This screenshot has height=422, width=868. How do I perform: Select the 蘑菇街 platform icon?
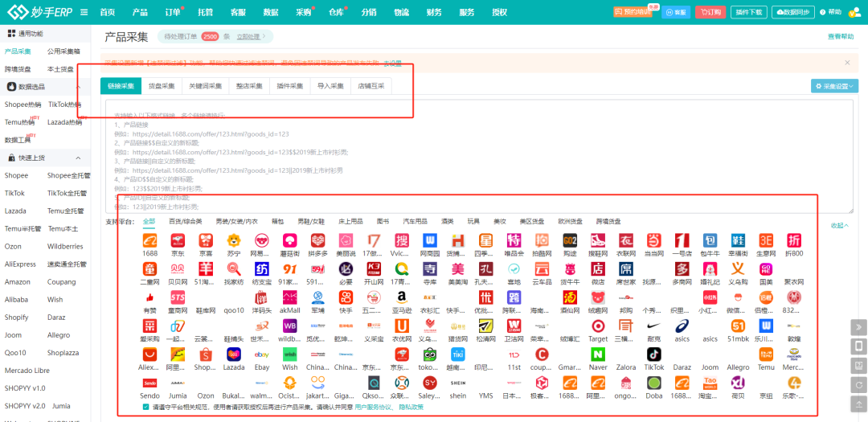(x=290, y=240)
